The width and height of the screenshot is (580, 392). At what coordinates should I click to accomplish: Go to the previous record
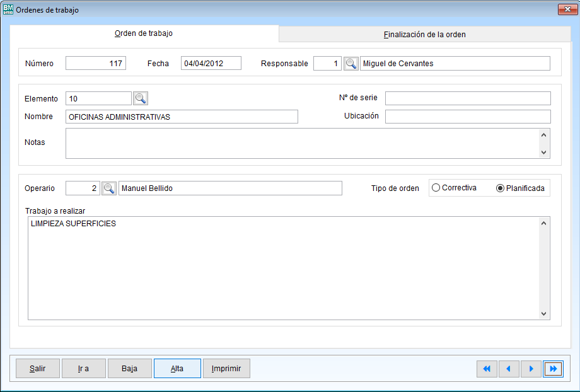509,369
